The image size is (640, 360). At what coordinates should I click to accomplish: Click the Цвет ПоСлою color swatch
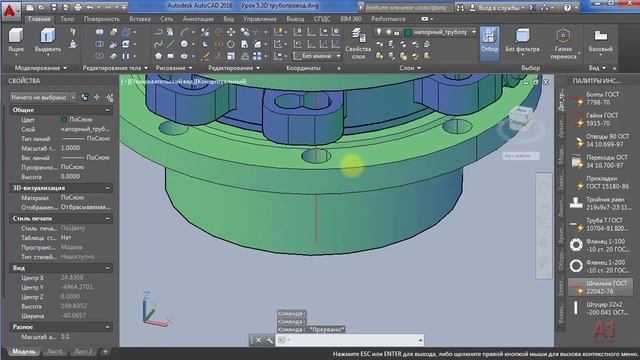pos(64,120)
